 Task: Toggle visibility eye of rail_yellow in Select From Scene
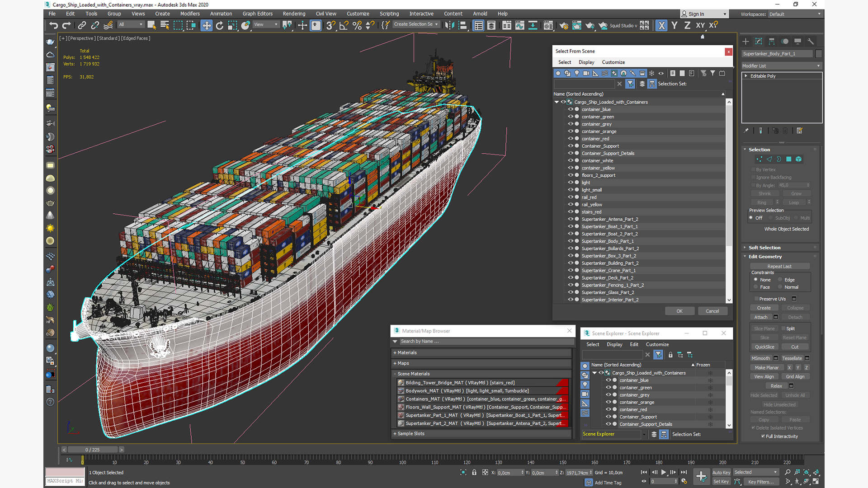[x=571, y=204]
